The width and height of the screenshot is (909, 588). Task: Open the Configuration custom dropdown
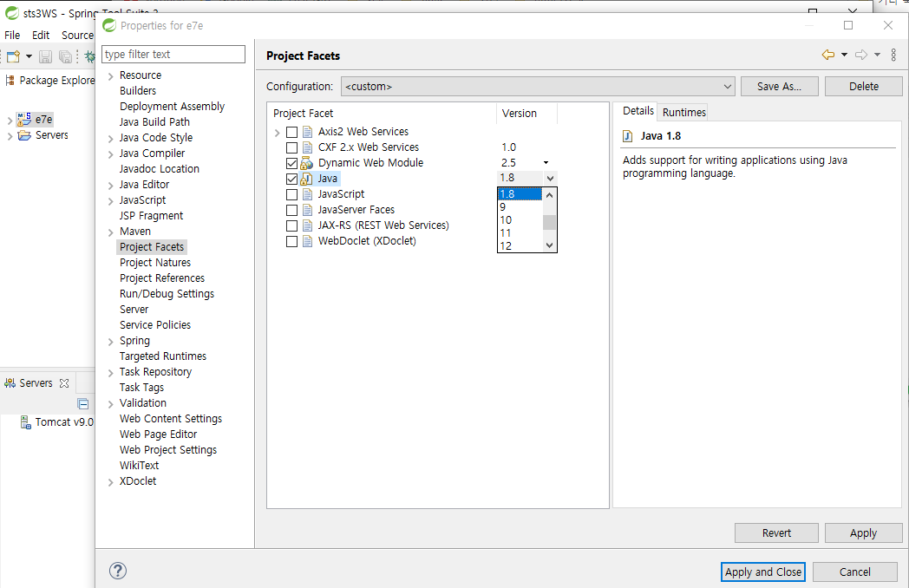(x=538, y=87)
